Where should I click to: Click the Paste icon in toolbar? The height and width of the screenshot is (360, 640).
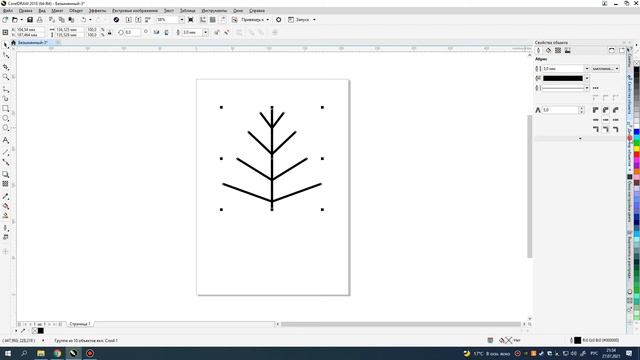pyautogui.click(x=71, y=20)
